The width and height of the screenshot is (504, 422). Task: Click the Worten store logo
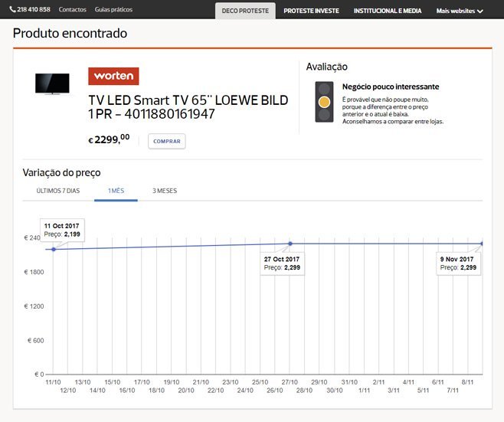[113, 76]
